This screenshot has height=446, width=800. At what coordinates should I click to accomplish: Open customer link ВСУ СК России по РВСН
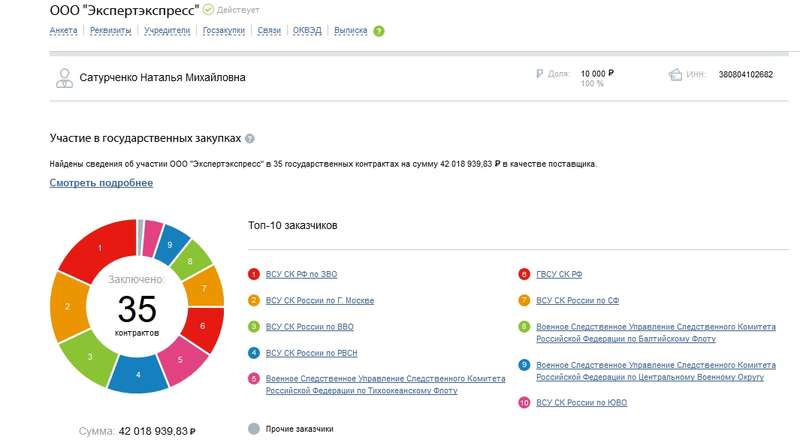click(311, 353)
